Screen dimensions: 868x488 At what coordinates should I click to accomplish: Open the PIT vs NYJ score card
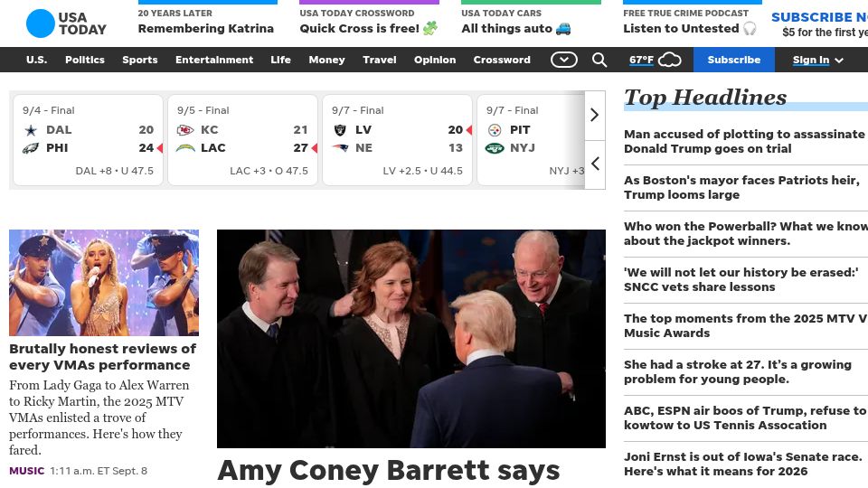pos(531,140)
